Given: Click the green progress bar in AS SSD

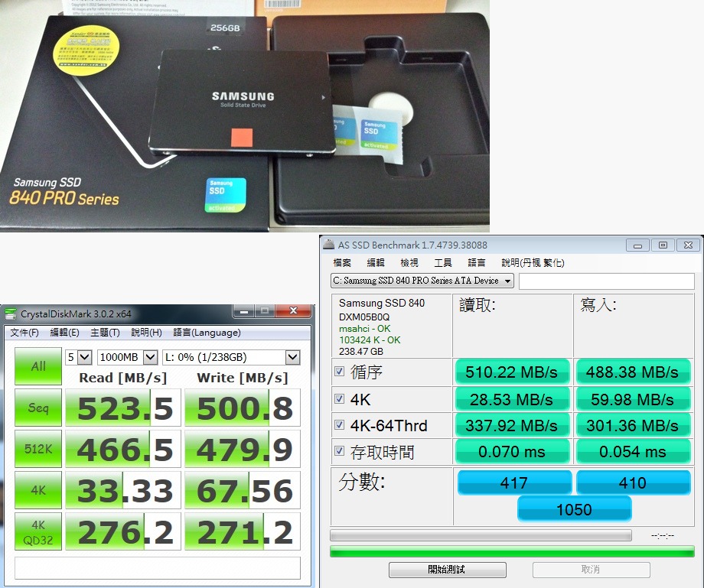Looking at the screenshot, I should pyautogui.click(x=512, y=551).
